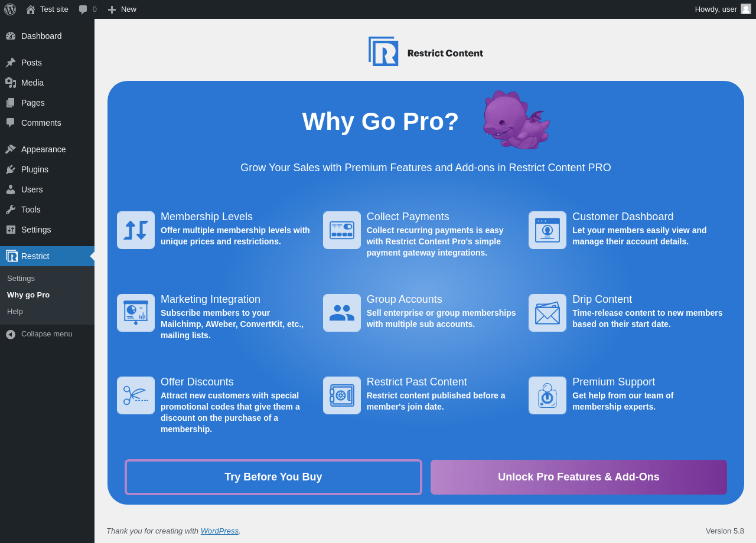This screenshot has width=756, height=543.
Task: Click the Tools wrench icon
Action: click(11, 210)
